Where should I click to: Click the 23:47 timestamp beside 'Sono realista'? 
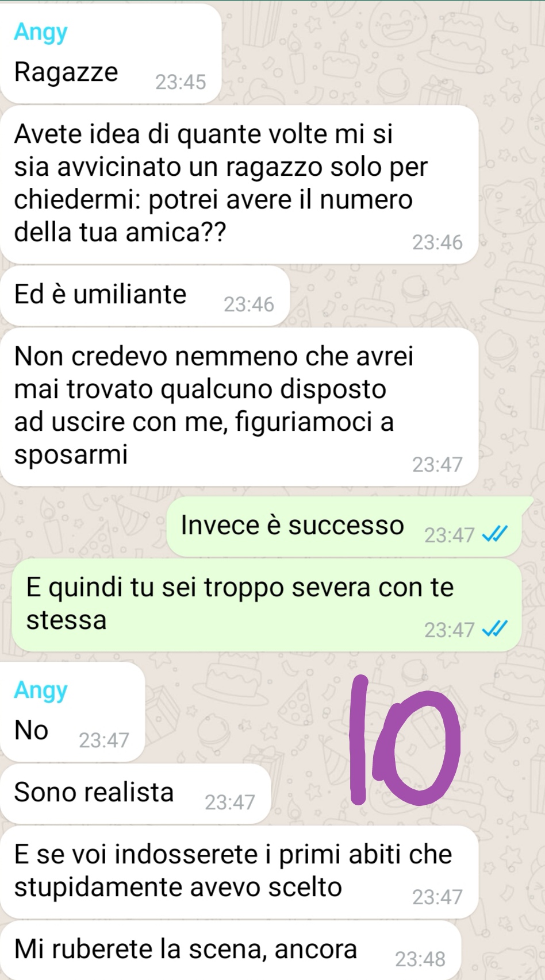point(230,802)
